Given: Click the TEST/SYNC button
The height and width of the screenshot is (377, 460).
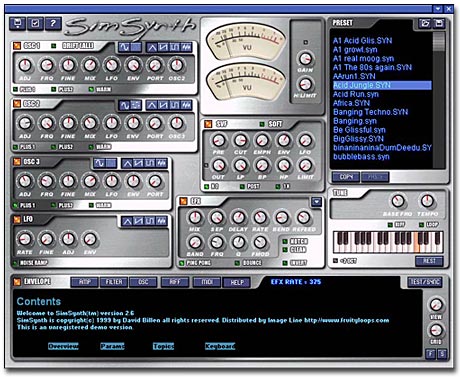Looking at the screenshot, I should pos(425,282).
